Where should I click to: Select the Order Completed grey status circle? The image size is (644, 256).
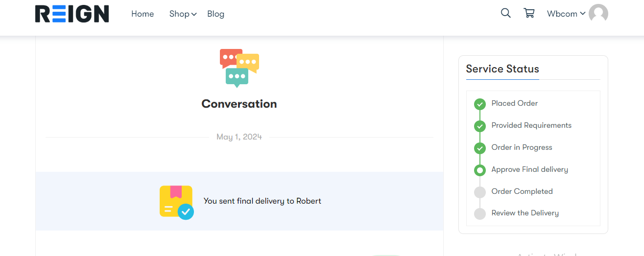coord(480,192)
